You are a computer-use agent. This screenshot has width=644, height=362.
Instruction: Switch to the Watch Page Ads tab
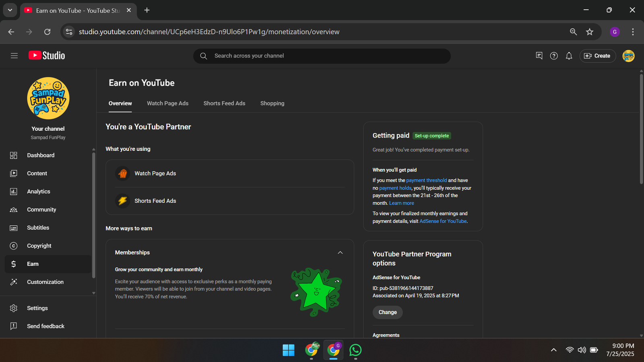point(167,103)
